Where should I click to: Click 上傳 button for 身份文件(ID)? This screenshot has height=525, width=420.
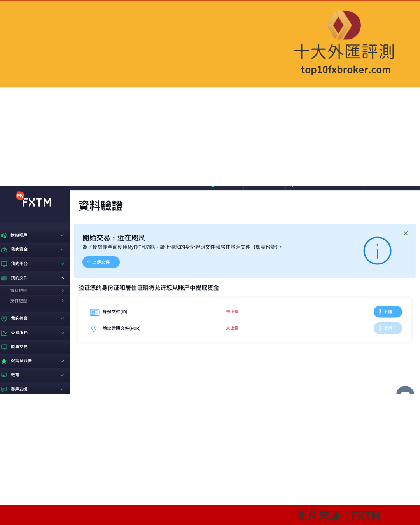pyautogui.click(x=388, y=311)
